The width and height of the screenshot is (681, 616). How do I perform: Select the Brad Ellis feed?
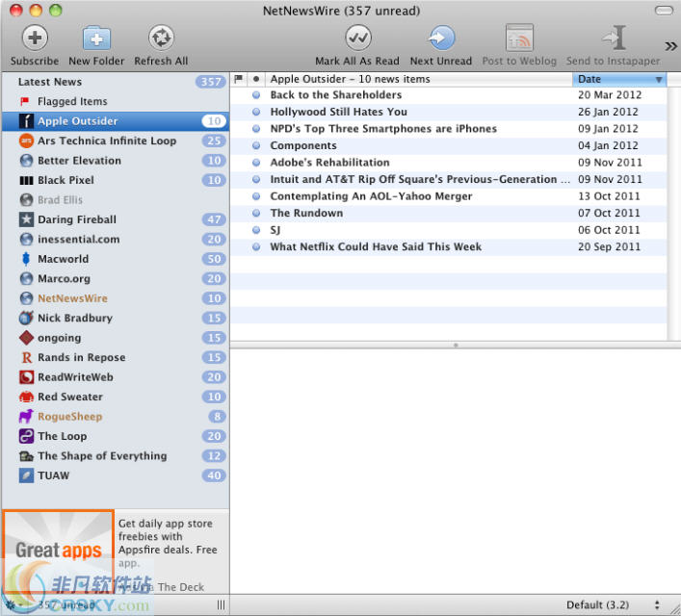(x=116, y=199)
